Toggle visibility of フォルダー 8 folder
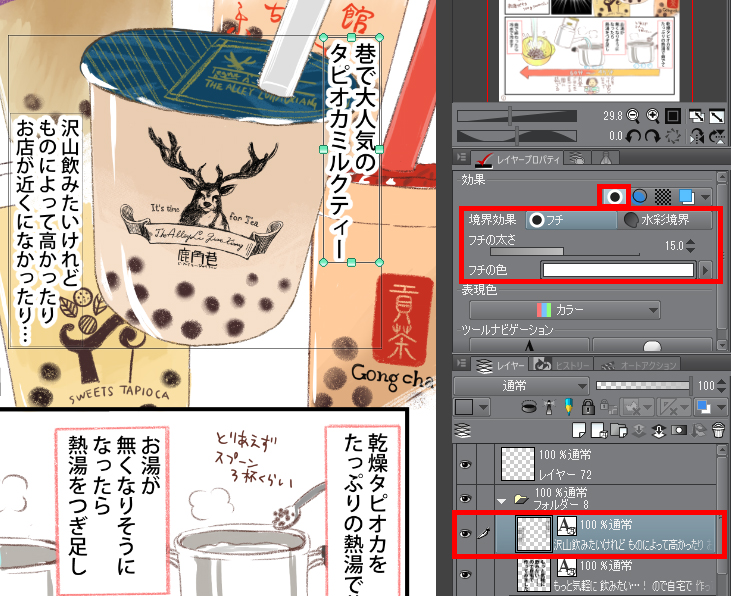Screen dimensions: 731x596 [464, 497]
